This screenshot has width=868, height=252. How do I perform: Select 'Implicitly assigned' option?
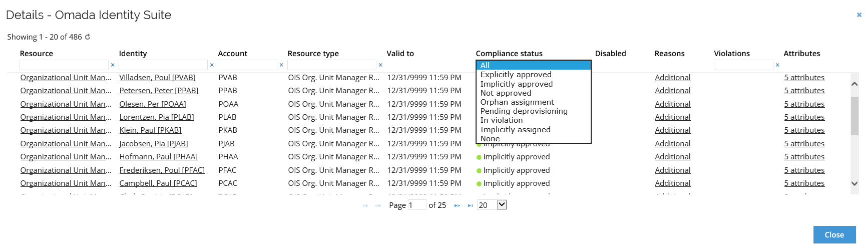(x=534, y=129)
